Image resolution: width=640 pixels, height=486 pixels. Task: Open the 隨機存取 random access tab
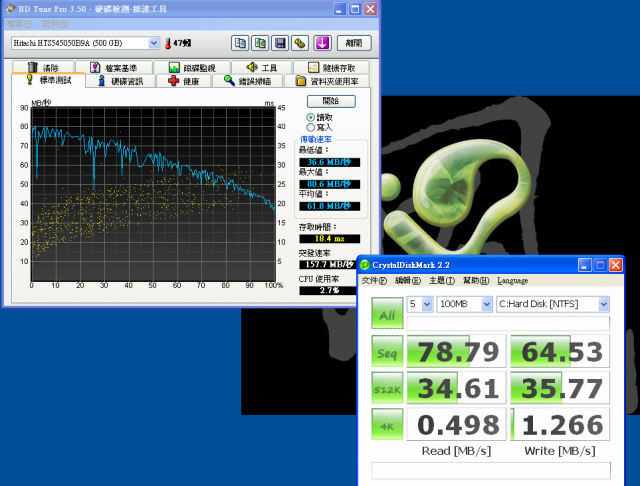coord(331,67)
